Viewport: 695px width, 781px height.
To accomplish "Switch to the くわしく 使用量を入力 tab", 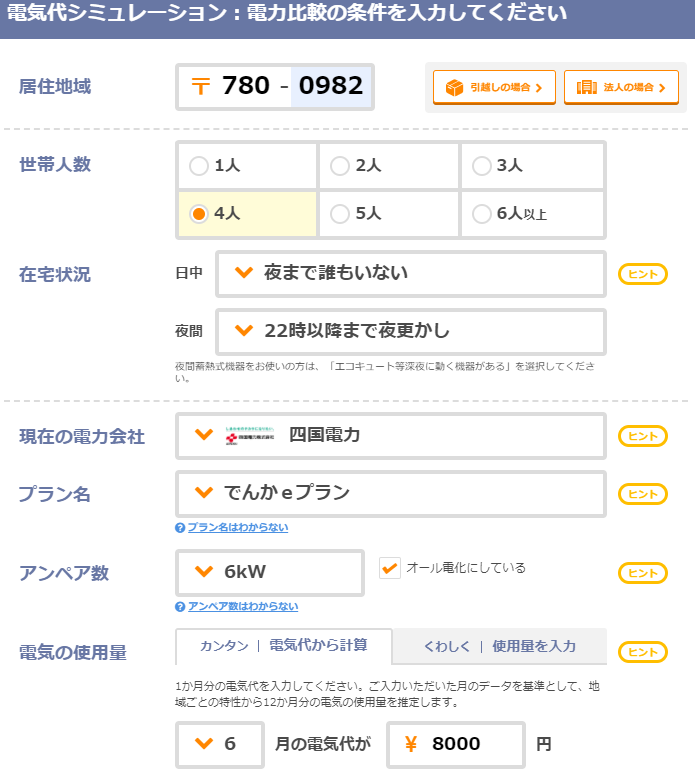I will pyautogui.click(x=499, y=647).
